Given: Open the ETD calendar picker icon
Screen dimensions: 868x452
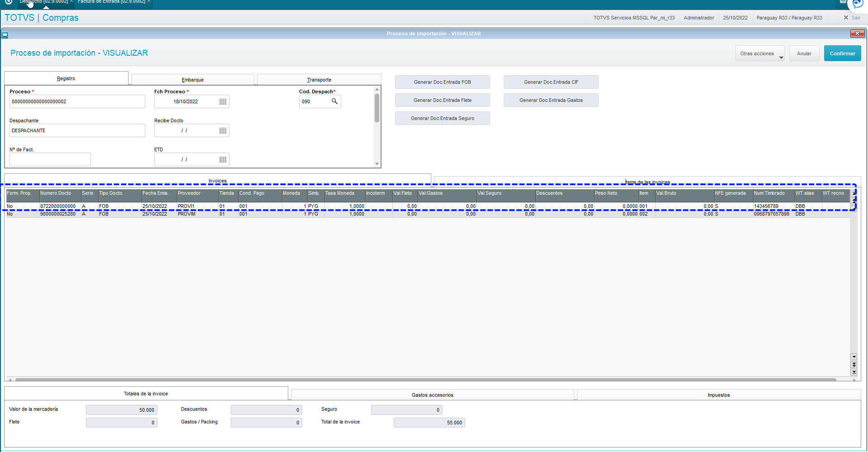Looking at the screenshot, I should (x=223, y=159).
